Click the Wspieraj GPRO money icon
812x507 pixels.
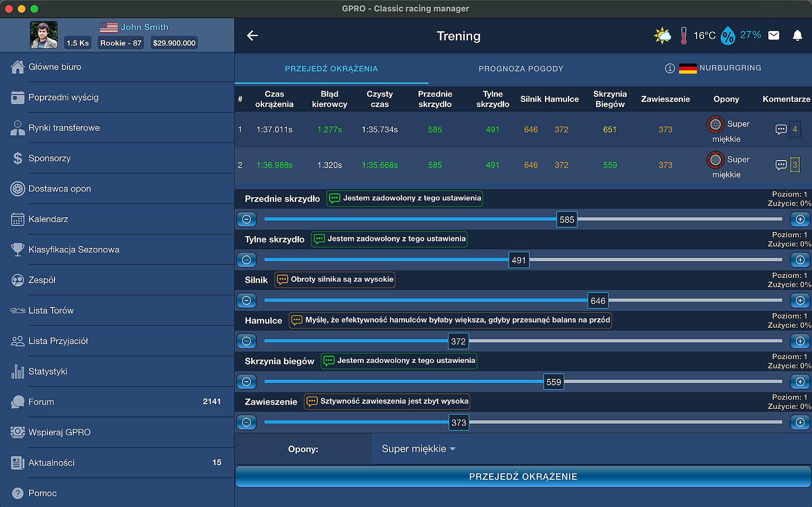pyautogui.click(x=17, y=432)
